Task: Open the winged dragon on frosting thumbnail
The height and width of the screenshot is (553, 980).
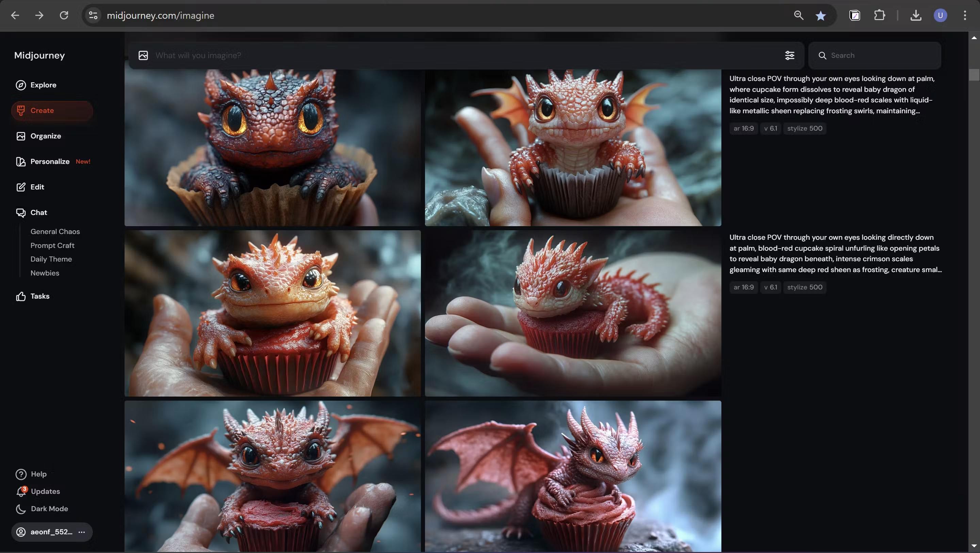Action: click(x=573, y=475)
